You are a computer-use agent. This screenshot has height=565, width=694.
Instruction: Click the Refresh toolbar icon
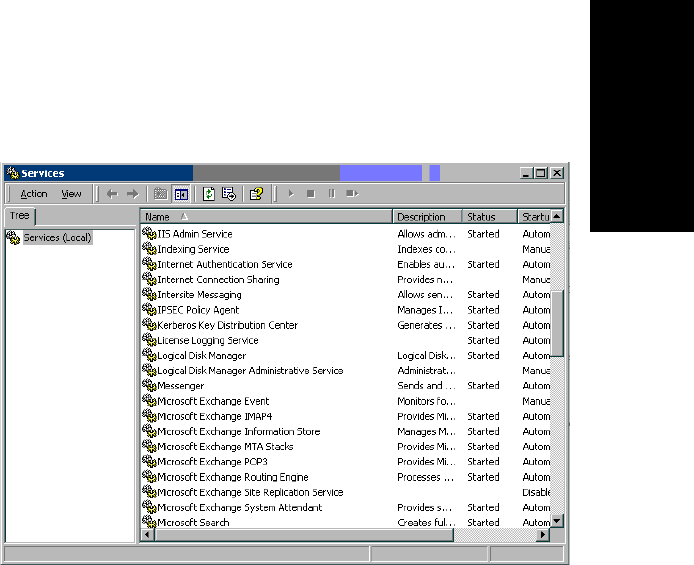[x=208, y=194]
